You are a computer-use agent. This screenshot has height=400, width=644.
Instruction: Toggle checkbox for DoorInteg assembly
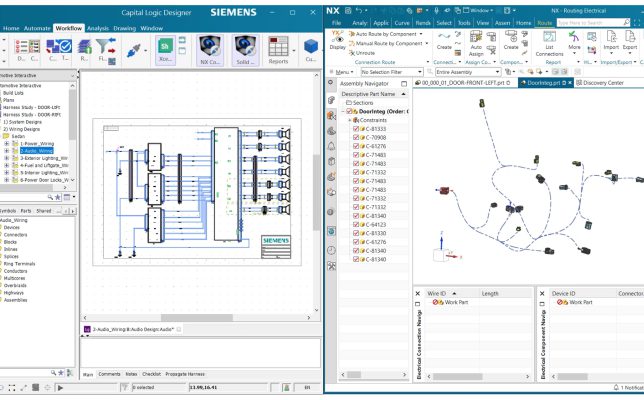(x=350, y=111)
